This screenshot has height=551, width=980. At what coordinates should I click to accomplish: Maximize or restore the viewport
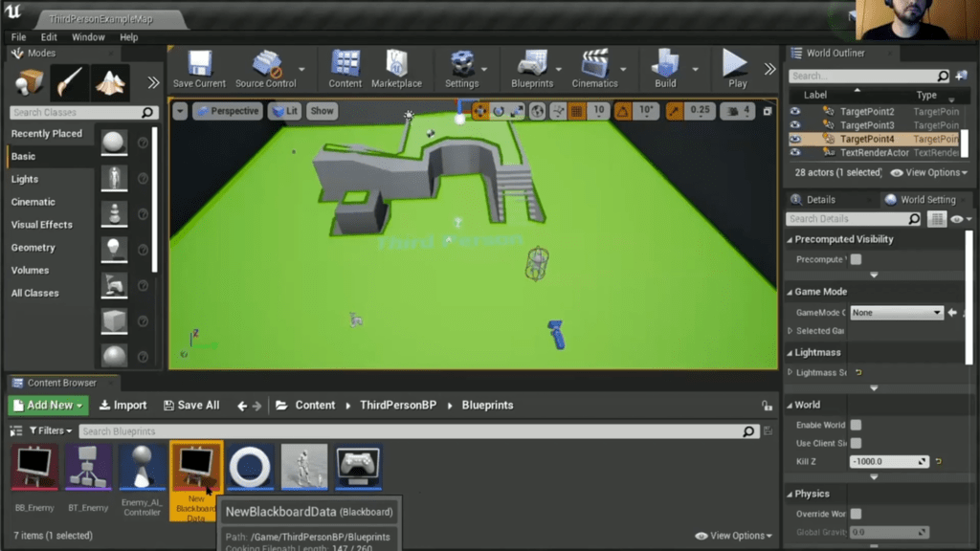[x=768, y=111]
